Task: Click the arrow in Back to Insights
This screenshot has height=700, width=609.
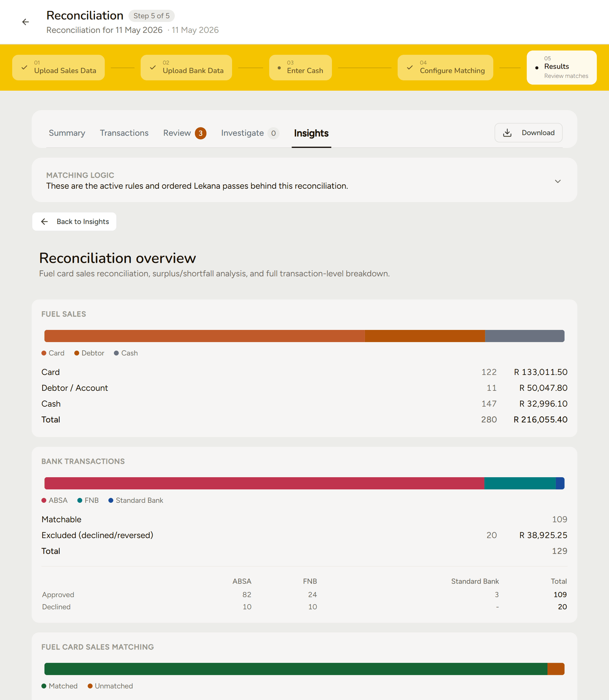Action: pyautogui.click(x=45, y=222)
